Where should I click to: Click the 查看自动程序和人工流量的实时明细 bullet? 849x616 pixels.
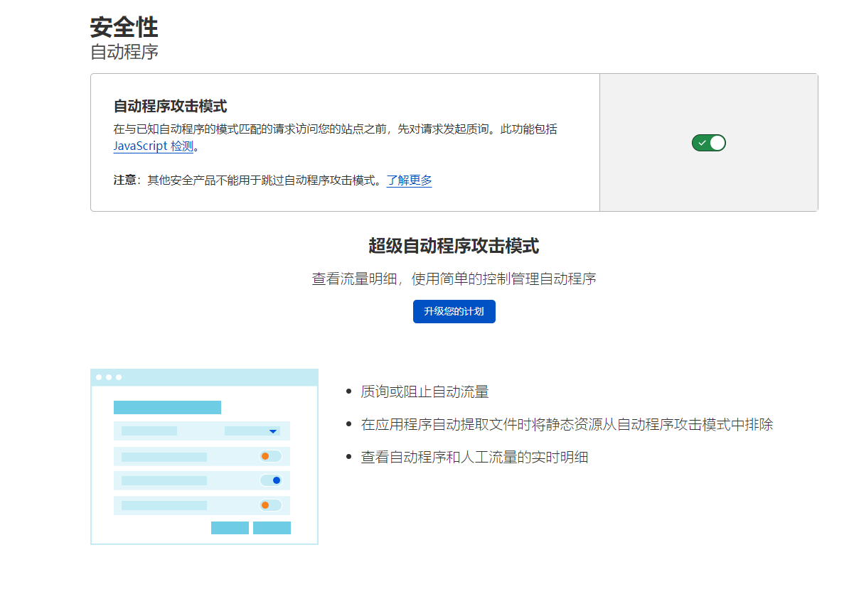(474, 458)
